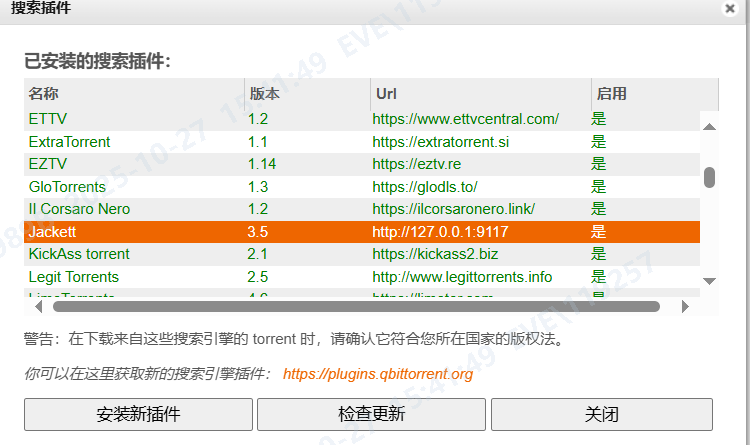The width and height of the screenshot is (750, 445).
Task: Click the vertical scrollbar thumb
Action: pyautogui.click(x=709, y=178)
